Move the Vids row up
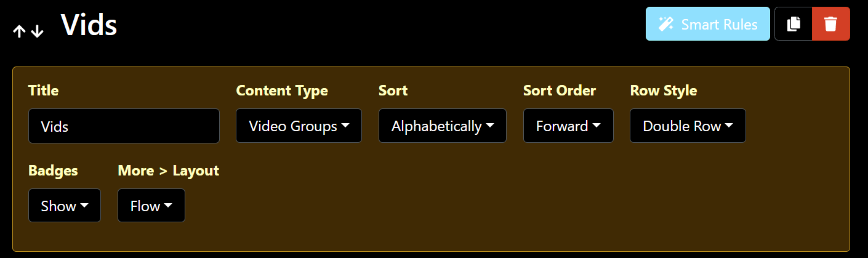 pos(20,31)
